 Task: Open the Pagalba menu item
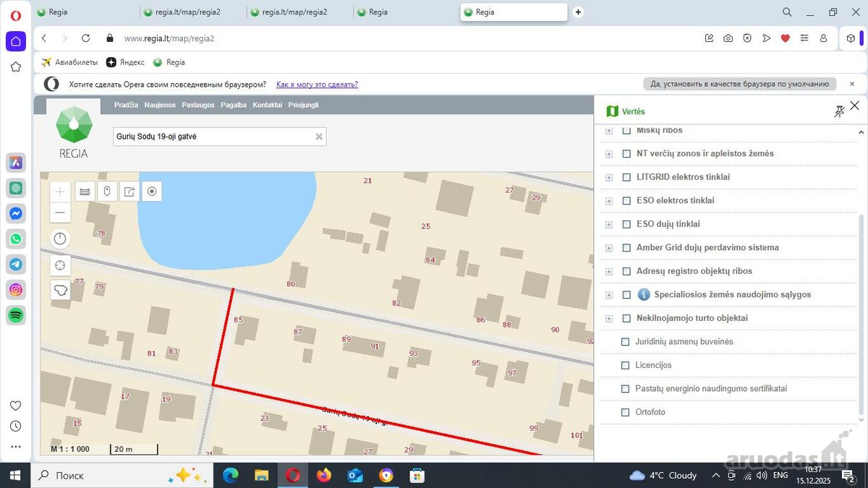(x=234, y=105)
